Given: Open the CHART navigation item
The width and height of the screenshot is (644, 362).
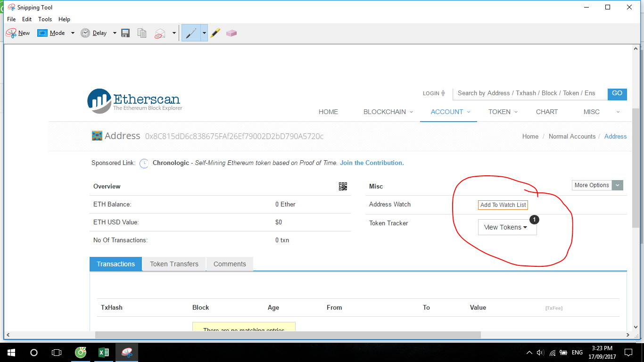Looking at the screenshot, I should pyautogui.click(x=547, y=112).
